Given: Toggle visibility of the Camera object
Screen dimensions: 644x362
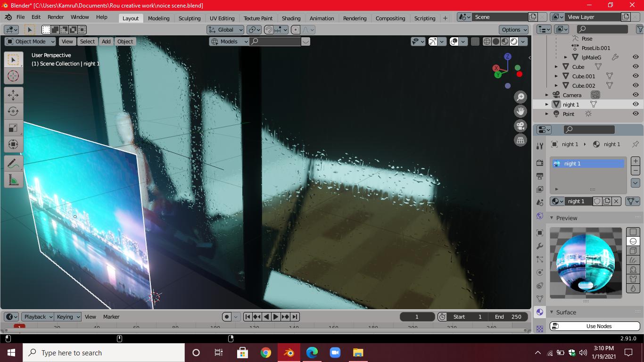Looking at the screenshot, I should click(636, 95).
